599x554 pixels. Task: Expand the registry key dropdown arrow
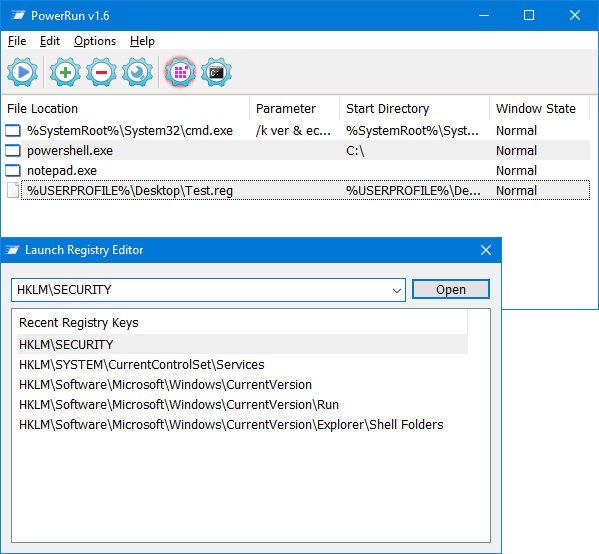point(397,290)
